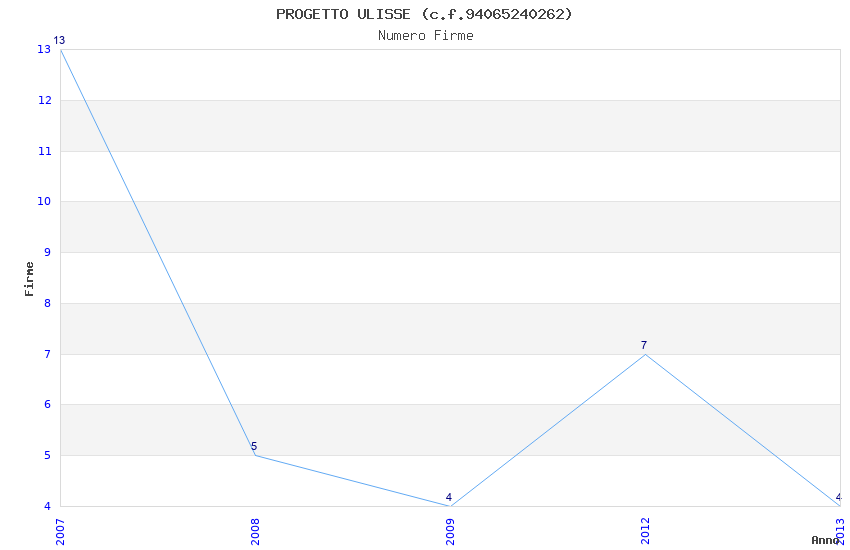Viewport: 850px width, 550px height.
Task: Pick the 2009 x-axis year label
Action: tap(450, 530)
